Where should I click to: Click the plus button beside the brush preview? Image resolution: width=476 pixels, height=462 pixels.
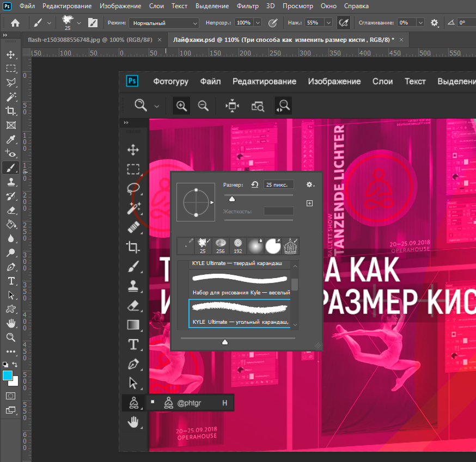point(309,203)
